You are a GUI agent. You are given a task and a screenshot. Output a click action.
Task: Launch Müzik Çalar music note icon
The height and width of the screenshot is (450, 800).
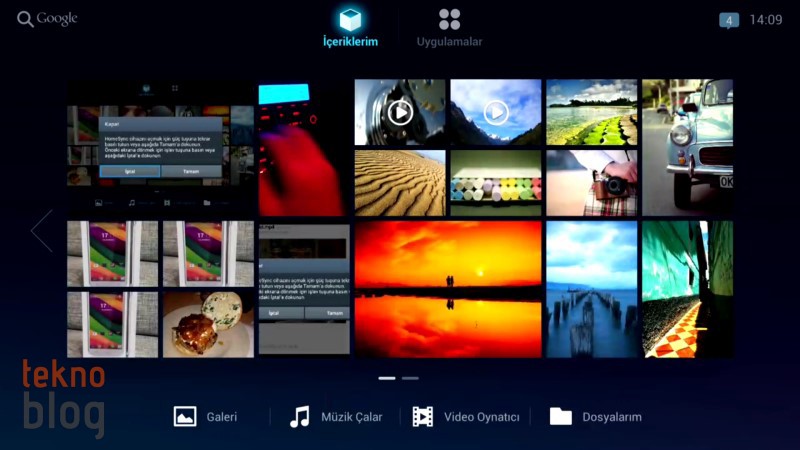[x=299, y=417]
